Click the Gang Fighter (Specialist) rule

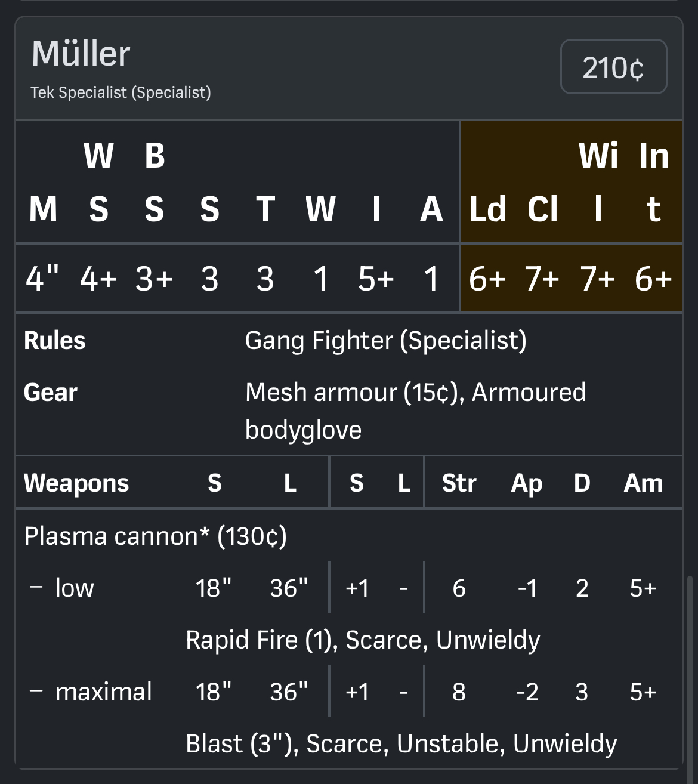point(385,341)
